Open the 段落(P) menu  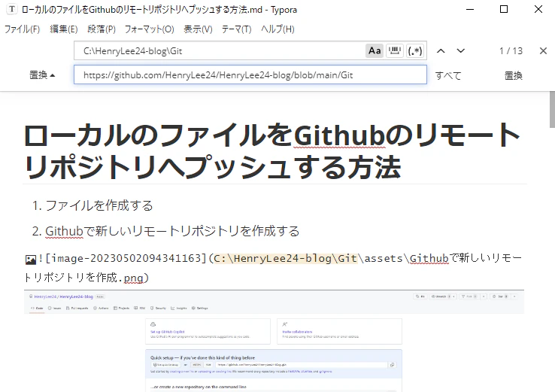102,29
